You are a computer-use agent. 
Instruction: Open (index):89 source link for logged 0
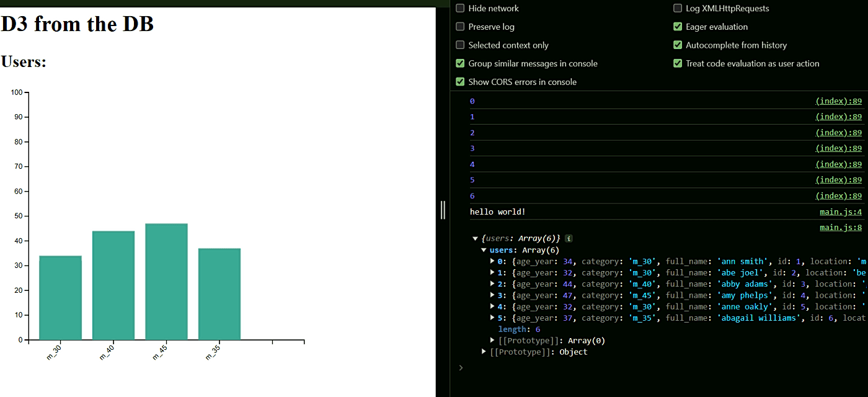(x=838, y=101)
